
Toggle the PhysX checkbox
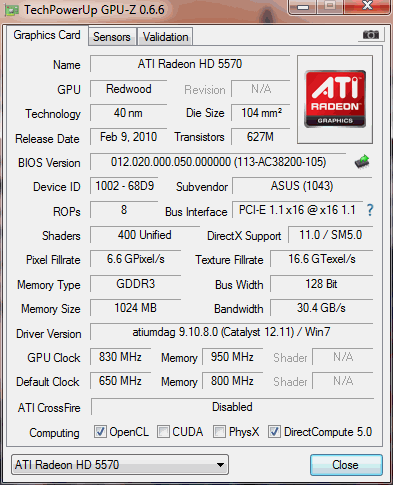pos(219,432)
